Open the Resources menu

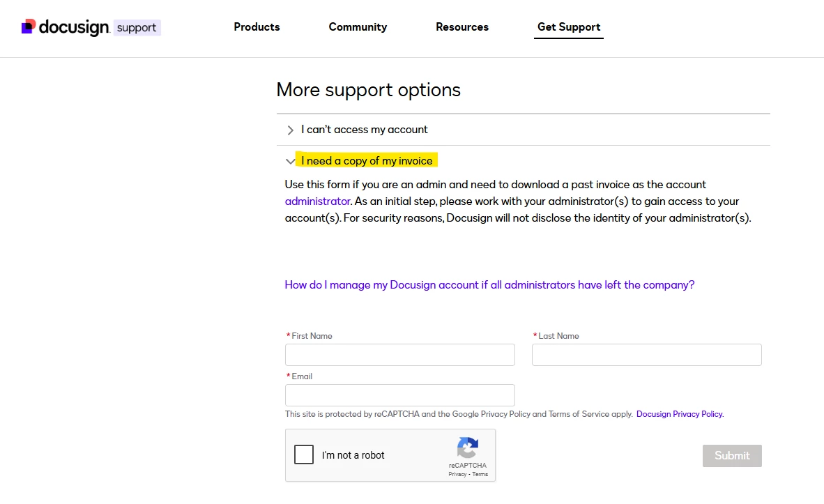(462, 26)
